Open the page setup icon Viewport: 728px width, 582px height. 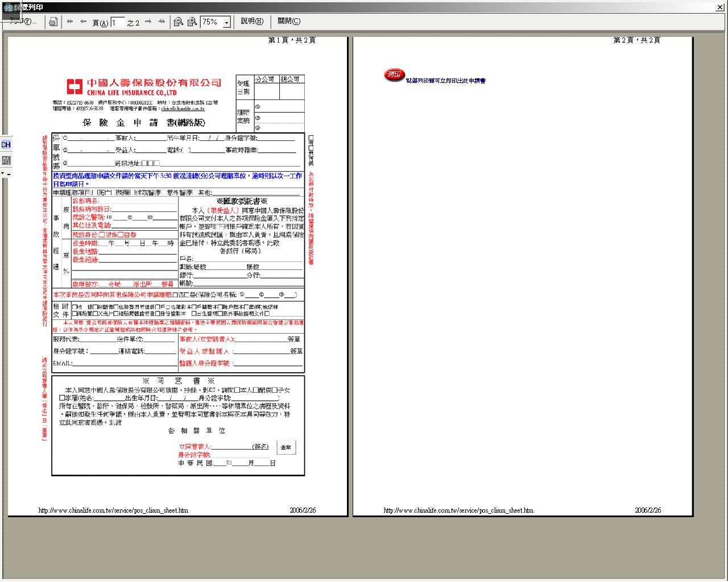(x=53, y=22)
